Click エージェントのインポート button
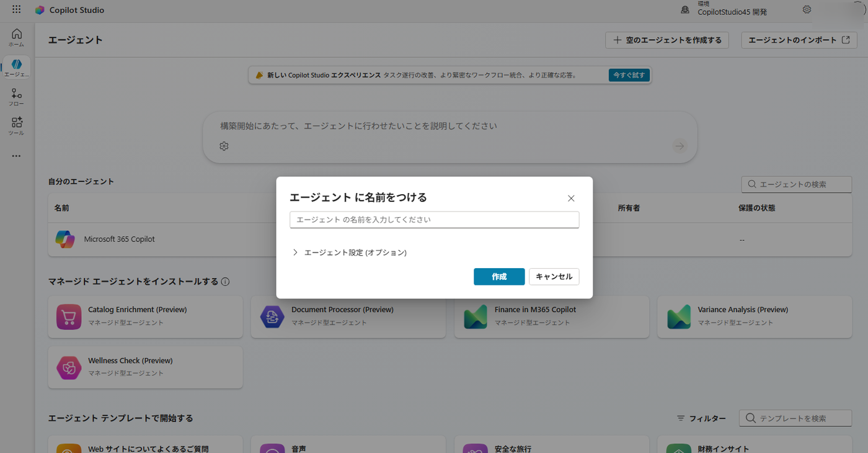This screenshot has height=453, width=868. click(x=799, y=40)
